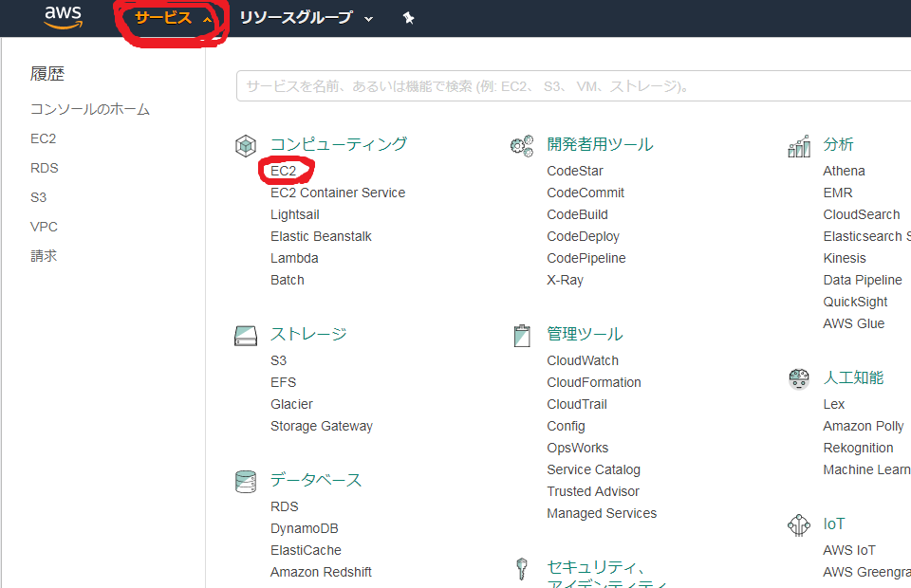Click the Storage category icon
The width and height of the screenshot is (911, 588).
[246, 336]
